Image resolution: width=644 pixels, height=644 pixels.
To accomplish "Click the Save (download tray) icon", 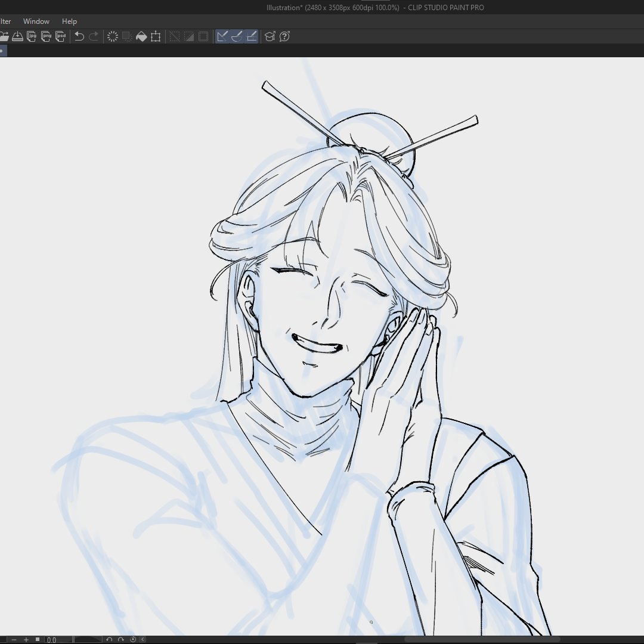I will tap(17, 36).
